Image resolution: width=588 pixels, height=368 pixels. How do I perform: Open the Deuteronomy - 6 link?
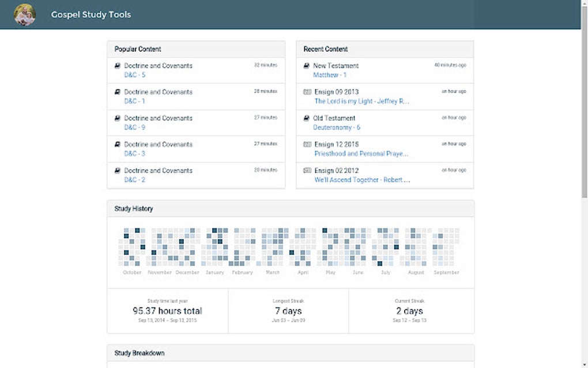coord(337,127)
